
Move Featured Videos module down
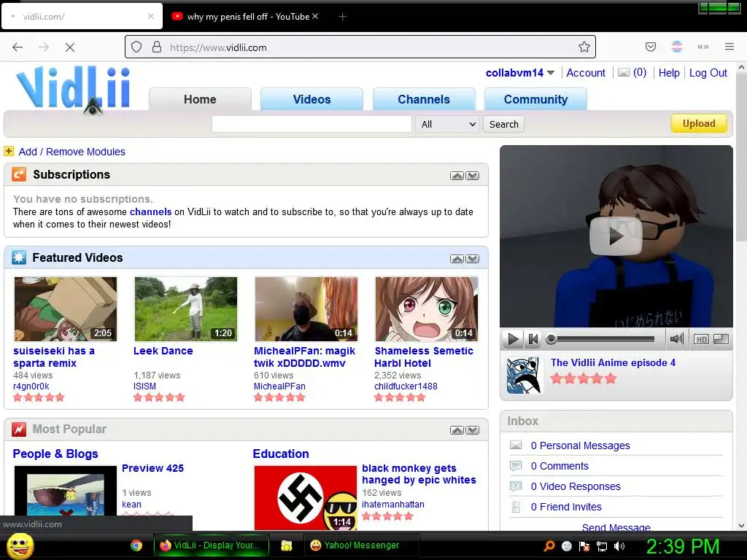pos(473,259)
